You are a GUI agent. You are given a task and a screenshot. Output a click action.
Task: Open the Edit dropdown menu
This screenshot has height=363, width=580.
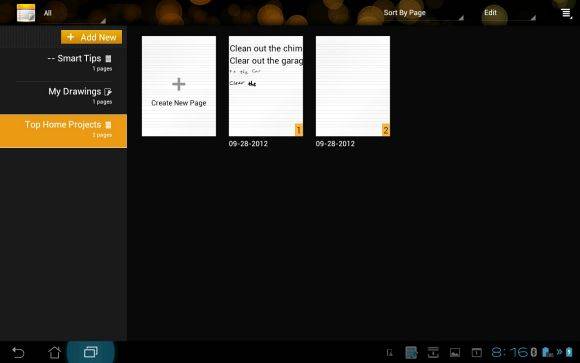click(x=510, y=13)
